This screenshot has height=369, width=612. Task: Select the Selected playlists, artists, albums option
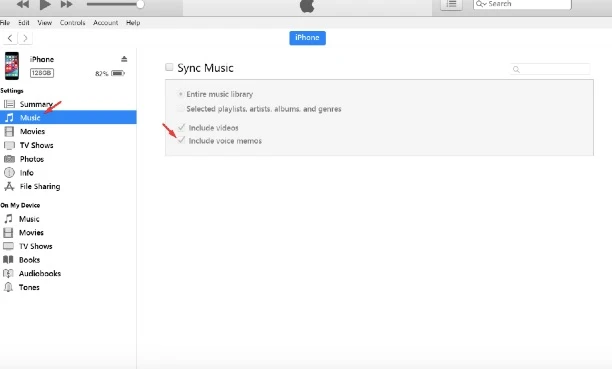click(180, 109)
